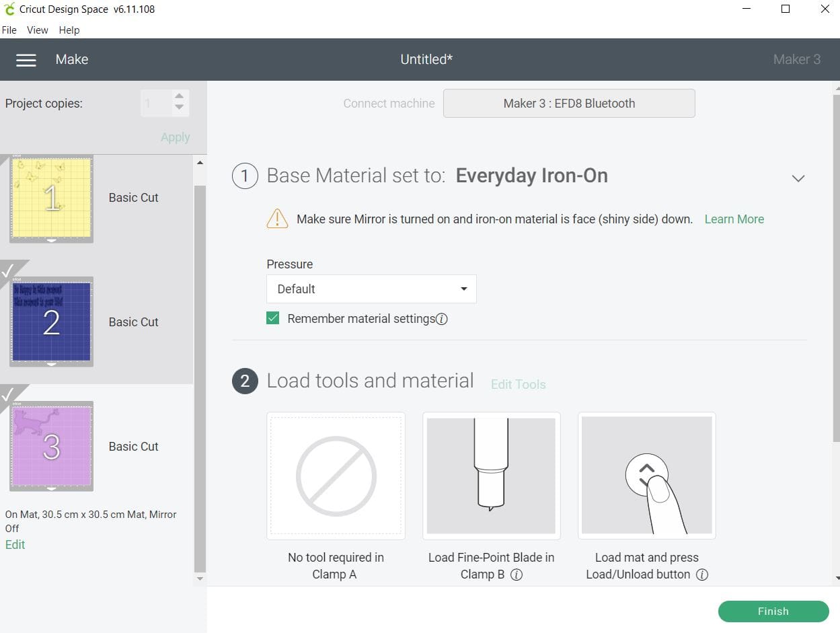Click the Load/Unload button illustration

point(647,476)
